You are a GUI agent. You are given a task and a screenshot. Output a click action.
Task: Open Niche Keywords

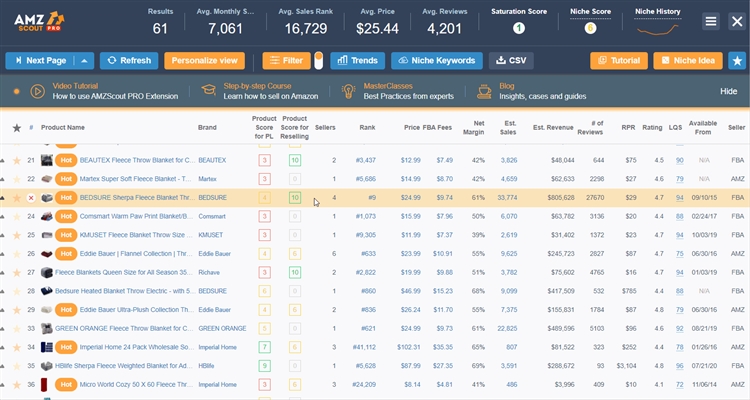click(435, 60)
